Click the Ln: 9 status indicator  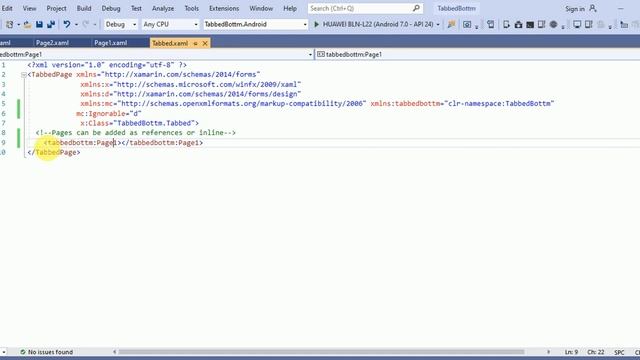(x=571, y=352)
